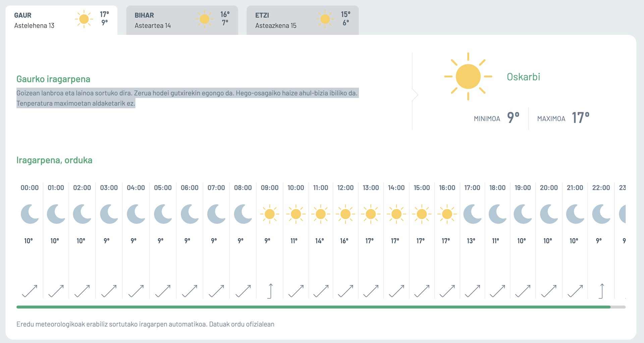644x343 pixels.
Task: Click the sun icon in the ETZI tab
Action: click(325, 19)
